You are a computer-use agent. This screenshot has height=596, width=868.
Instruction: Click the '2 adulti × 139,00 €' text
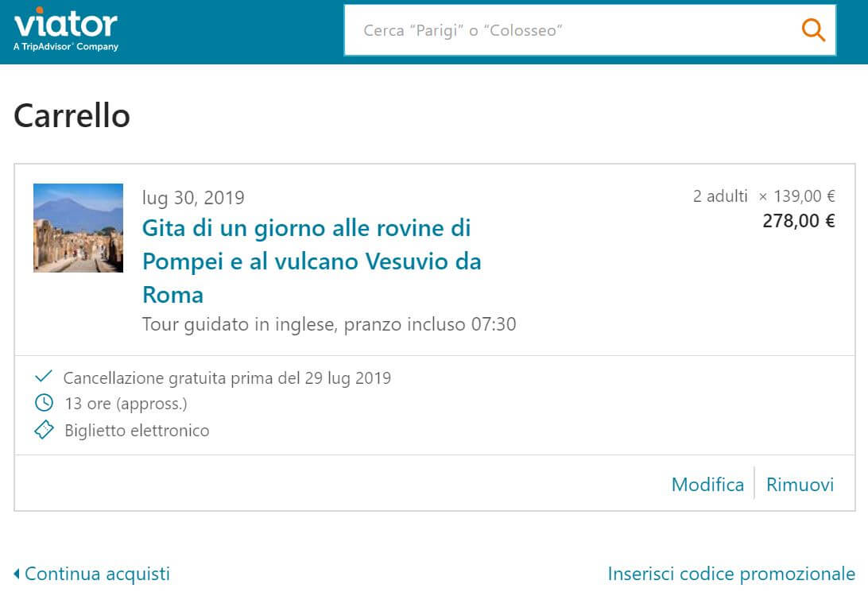(x=764, y=196)
